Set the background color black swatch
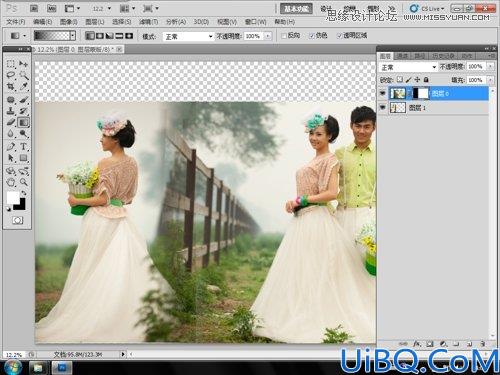 click(21, 206)
